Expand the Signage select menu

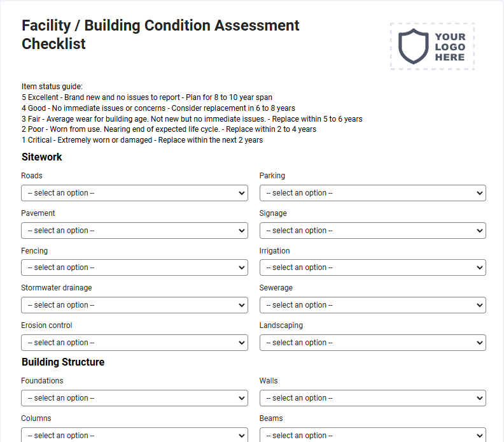372,231
